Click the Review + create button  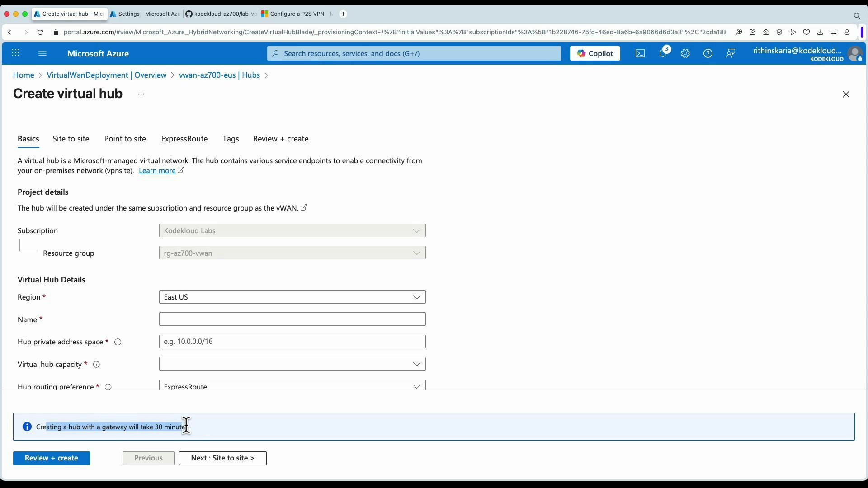52,458
